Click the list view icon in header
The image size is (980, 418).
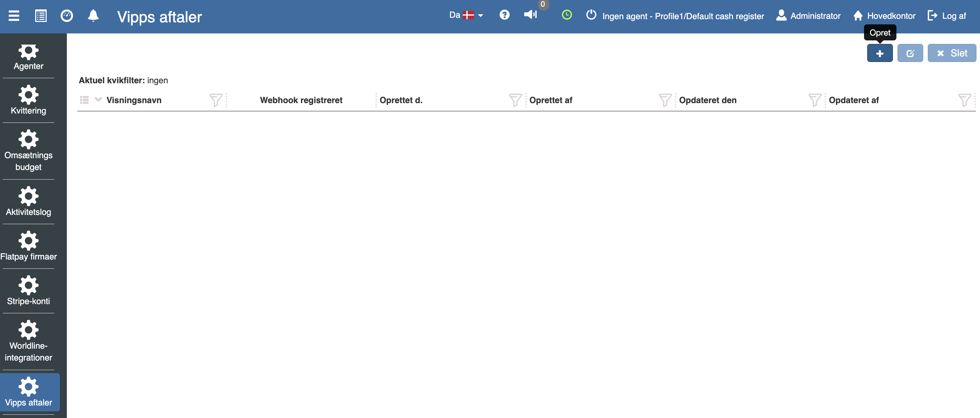41,16
